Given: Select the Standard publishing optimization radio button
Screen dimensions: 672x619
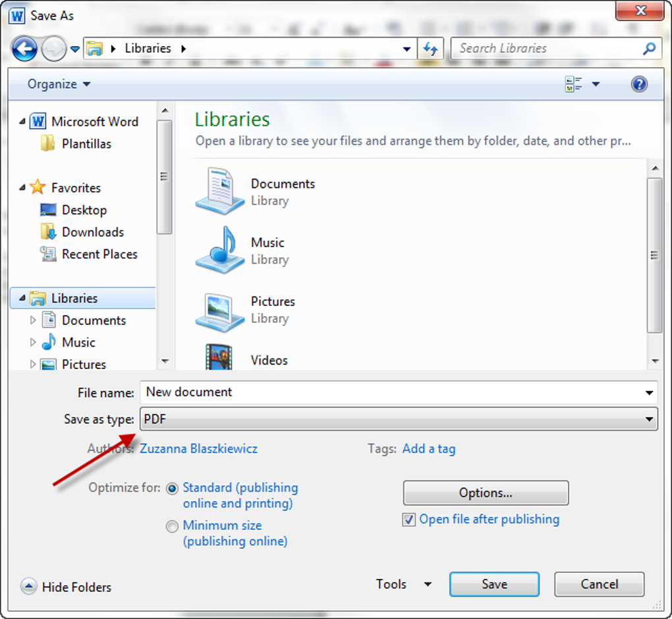Looking at the screenshot, I should tap(172, 488).
